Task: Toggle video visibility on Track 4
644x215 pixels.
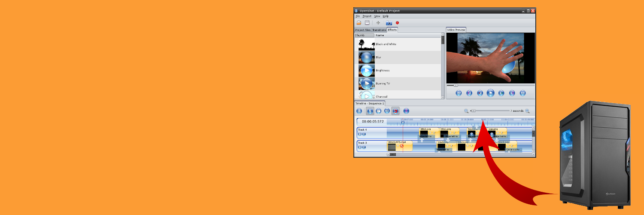Action: pyautogui.click(x=360, y=134)
